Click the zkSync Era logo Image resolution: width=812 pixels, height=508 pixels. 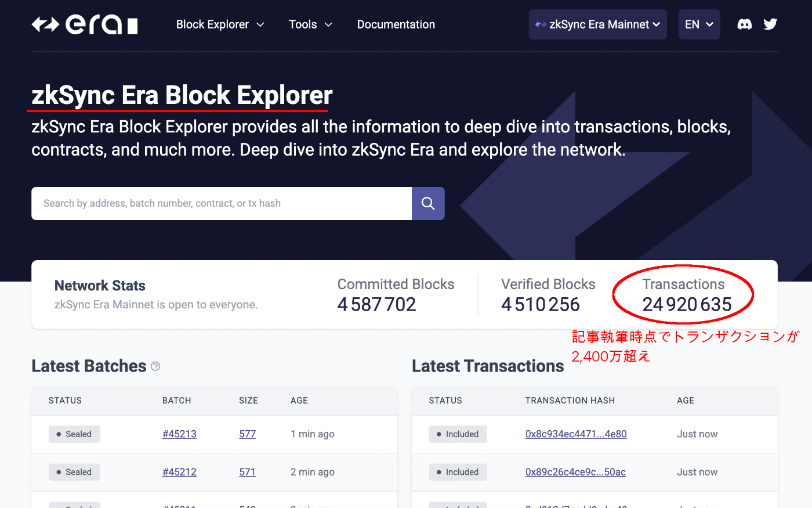click(x=85, y=24)
